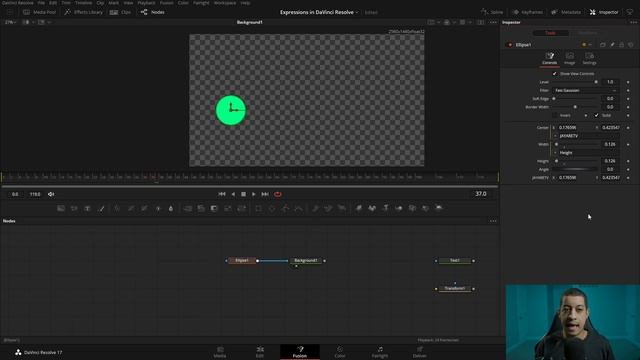Open the Metadata panel

(x=566, y=12)
